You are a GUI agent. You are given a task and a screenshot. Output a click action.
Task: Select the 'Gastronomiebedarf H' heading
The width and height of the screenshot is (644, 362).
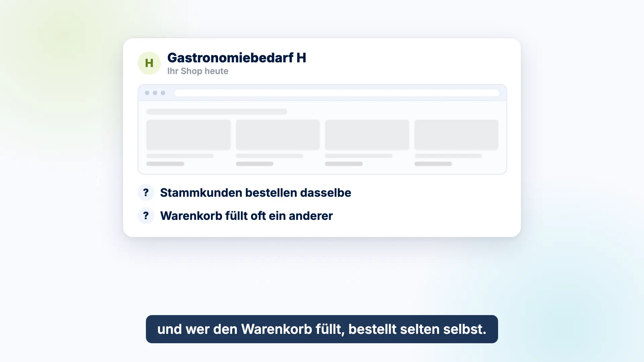[236, 58]
